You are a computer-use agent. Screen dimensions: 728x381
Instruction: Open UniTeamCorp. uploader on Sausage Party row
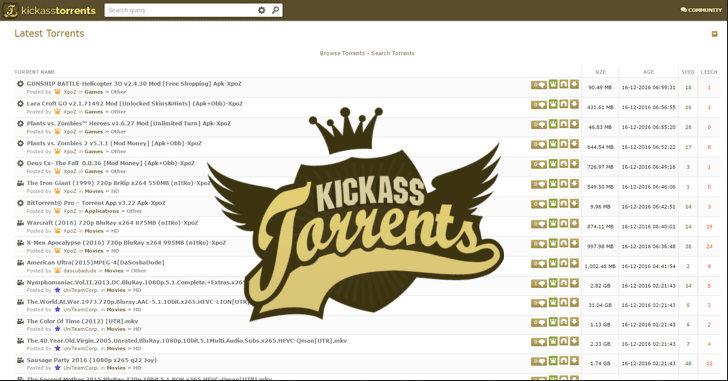(x=81, y=368)
